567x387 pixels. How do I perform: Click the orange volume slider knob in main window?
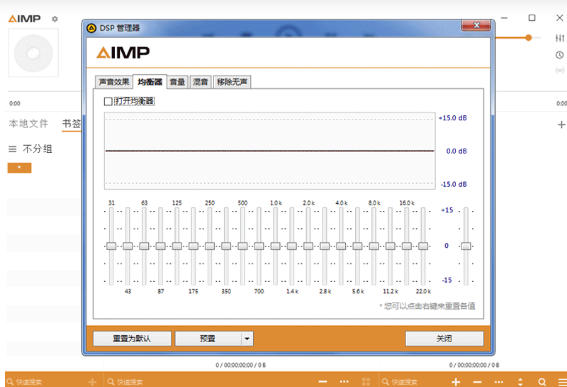click(x=528, y=38)
